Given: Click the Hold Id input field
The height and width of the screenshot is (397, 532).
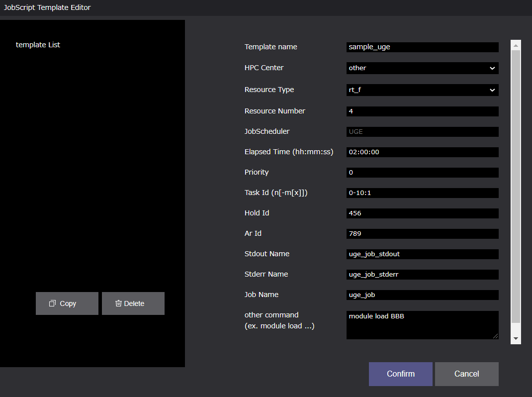Looking at the screenshot, I should 422,213.
